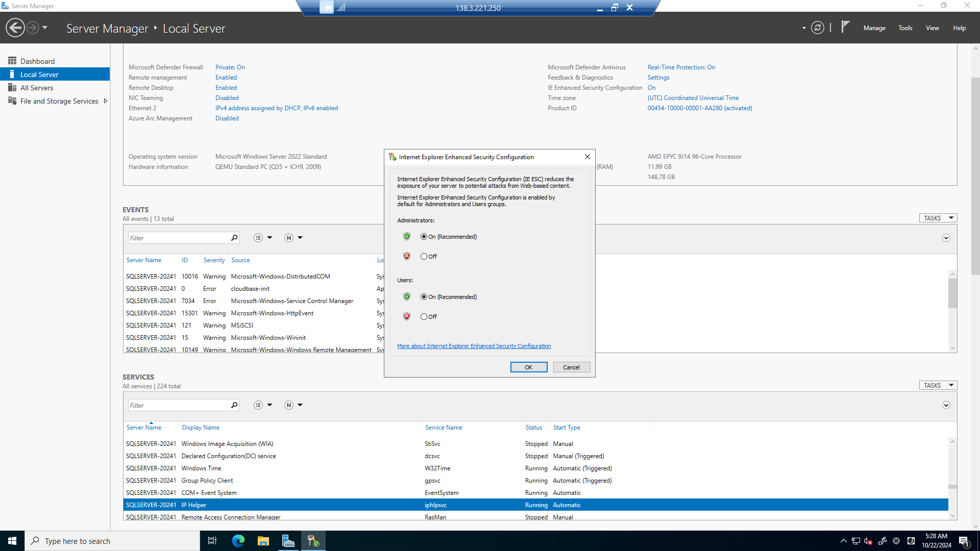Expand the File and Storage Services tree chevron
This screenshot has height=551, width=980.
click(106, 101)
